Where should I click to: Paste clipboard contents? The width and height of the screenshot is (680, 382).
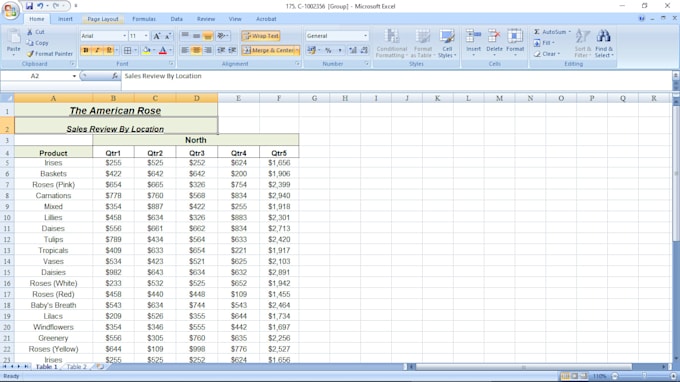click(x=13, y=42)
